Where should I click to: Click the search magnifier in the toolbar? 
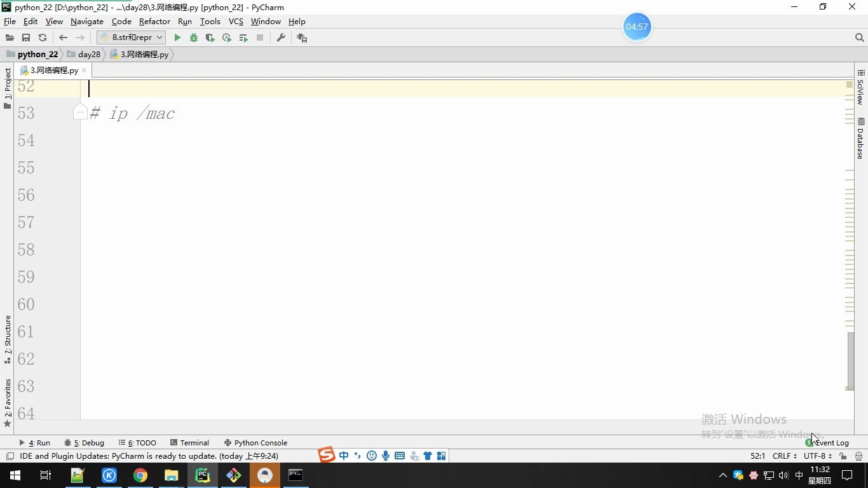pos(860,37)
